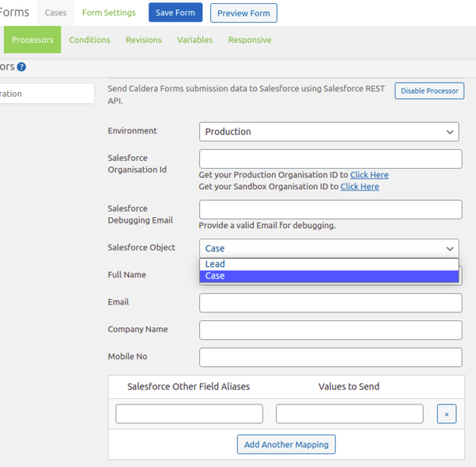Open Form Settings tab
The width and height of the screenshot is (476, 467).
[109, 13]
